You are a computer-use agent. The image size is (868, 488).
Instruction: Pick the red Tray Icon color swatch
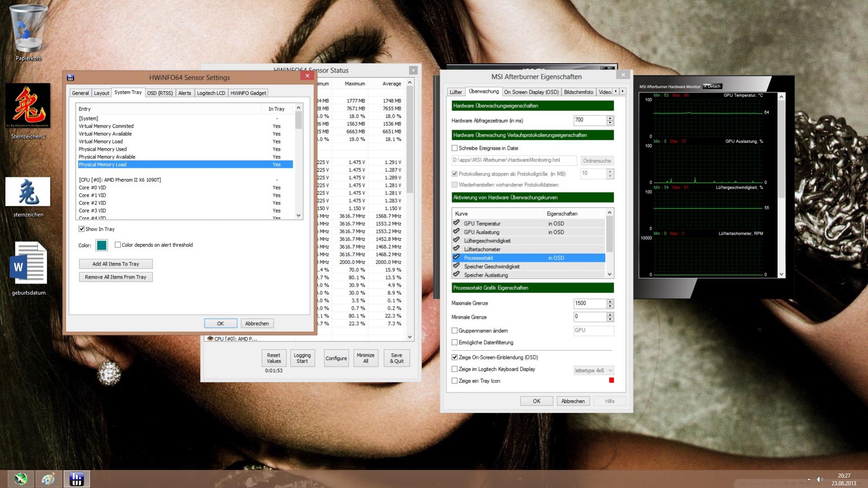[x=611, y=380]
